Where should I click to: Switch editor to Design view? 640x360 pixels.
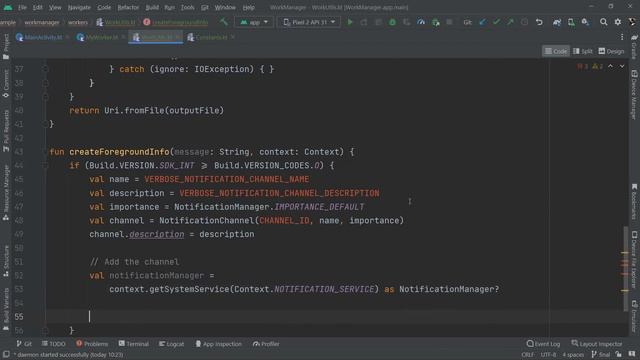(x=611, y=51)
